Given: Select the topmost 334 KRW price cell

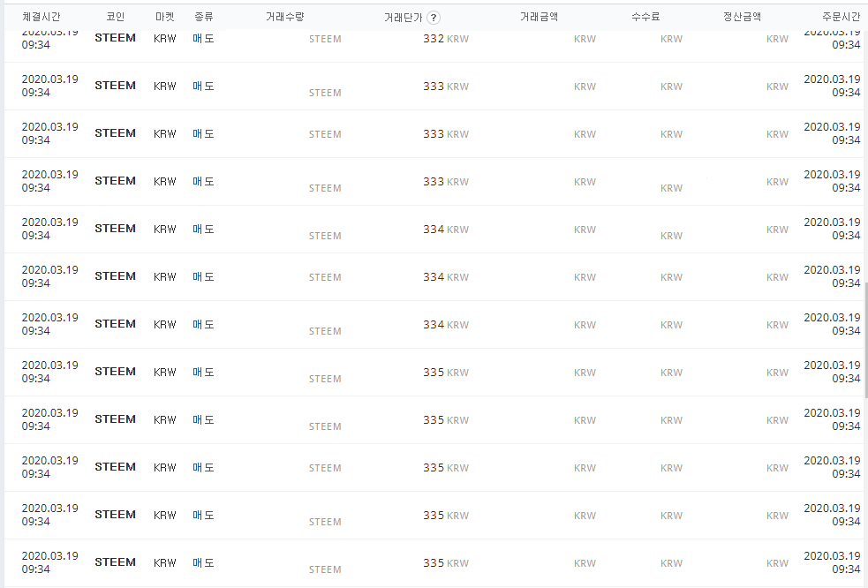Looking at the screenshot, I should [x=446, y=230].
